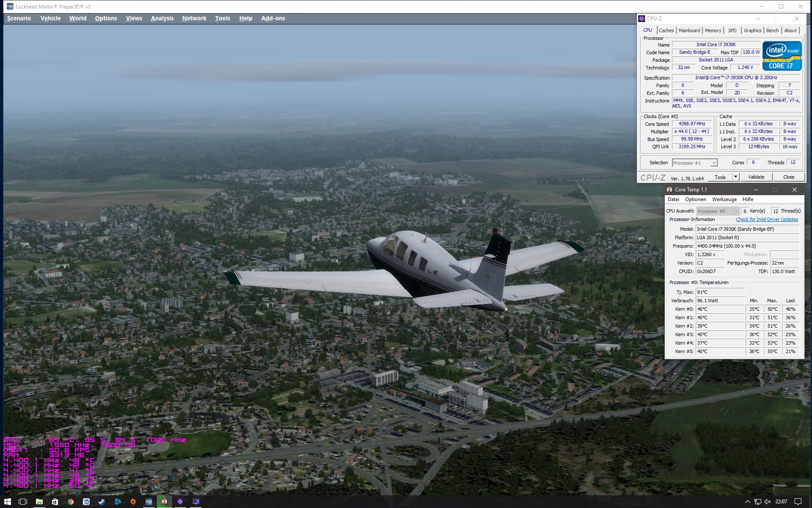Open the Network menu

tap(194, 18)
